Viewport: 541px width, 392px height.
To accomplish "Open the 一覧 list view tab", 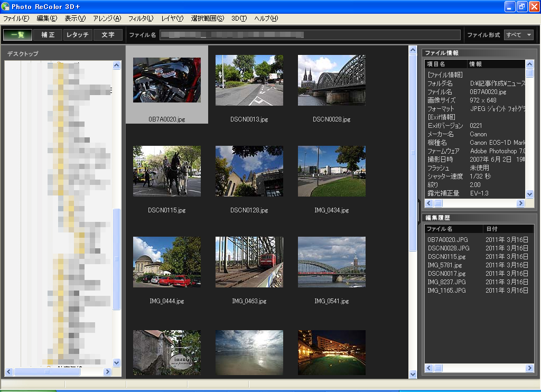I will click(x=17, y=35).
